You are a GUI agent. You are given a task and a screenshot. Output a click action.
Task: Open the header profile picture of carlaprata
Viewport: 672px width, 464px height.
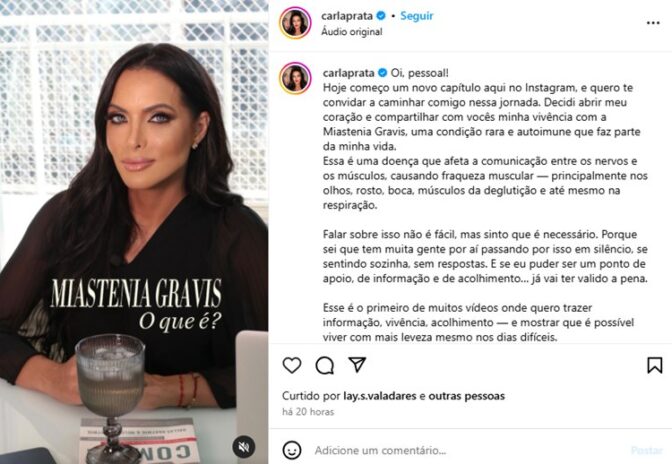[x=295, y=23]
